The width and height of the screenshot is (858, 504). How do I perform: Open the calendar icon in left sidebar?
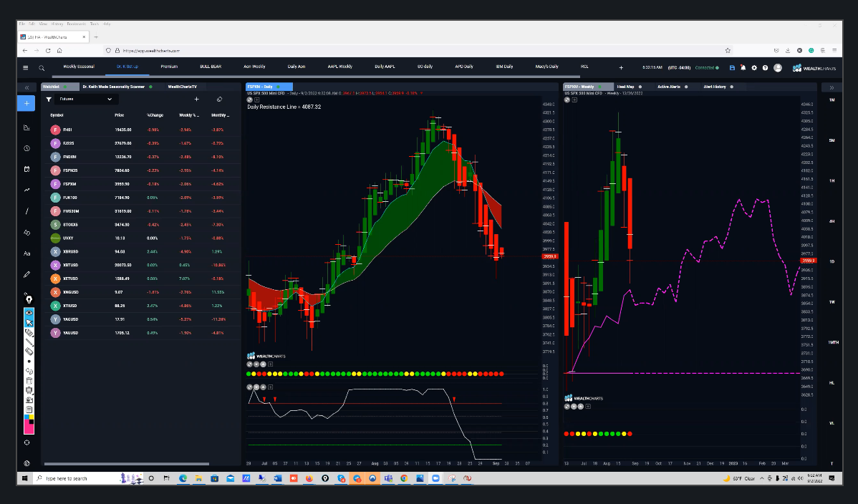pos(26,169)
